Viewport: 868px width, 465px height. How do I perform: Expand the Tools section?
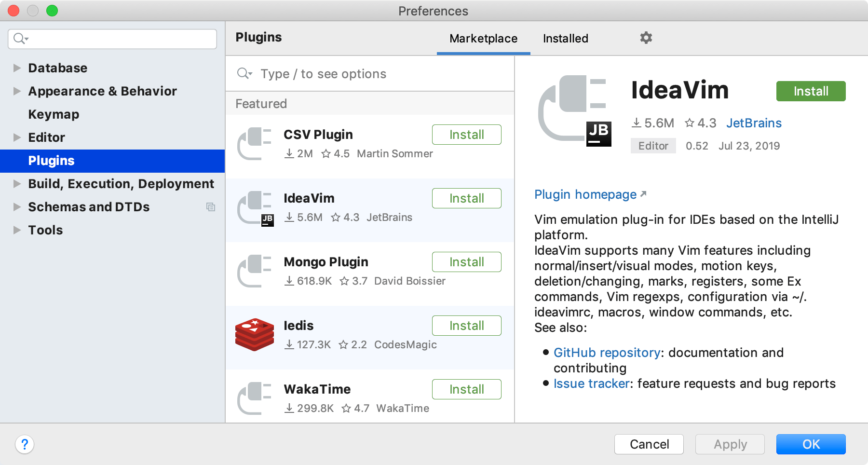point(16,230)
